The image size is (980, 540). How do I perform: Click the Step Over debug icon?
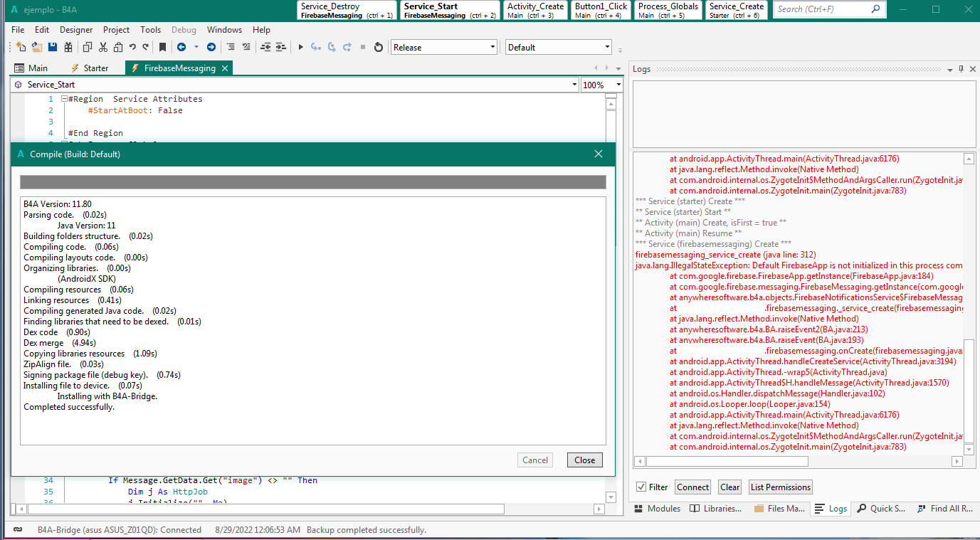(332, 48)
